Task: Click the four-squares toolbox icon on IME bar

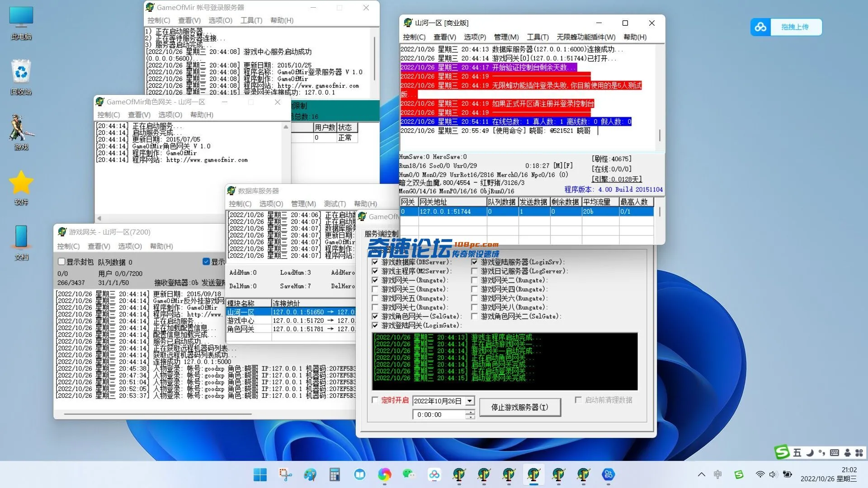Action: 859,453
